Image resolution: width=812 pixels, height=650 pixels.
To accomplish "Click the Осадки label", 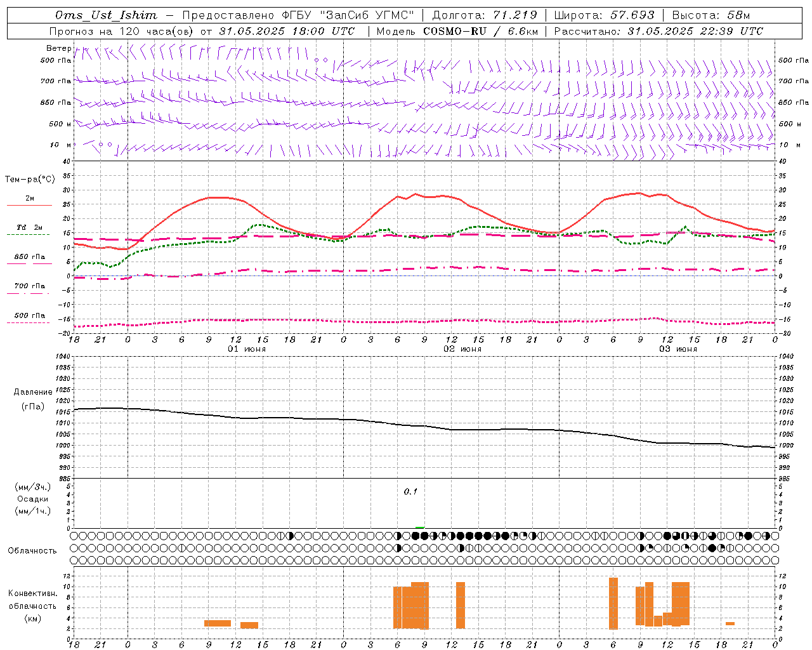I will point(33,499).
